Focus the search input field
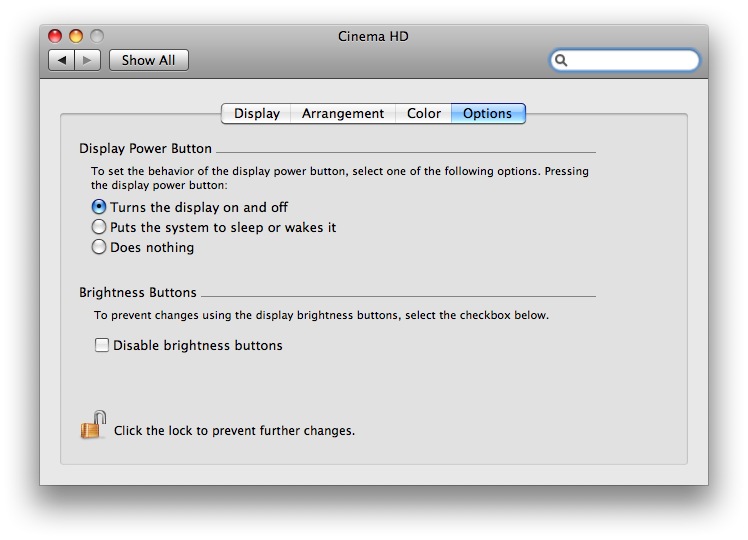 click(632, 60)
